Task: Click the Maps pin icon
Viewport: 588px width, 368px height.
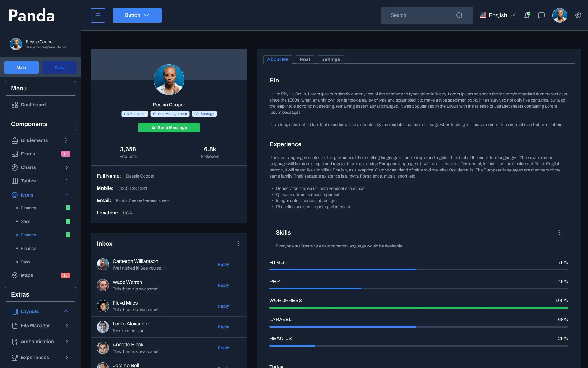Action: 14,275
